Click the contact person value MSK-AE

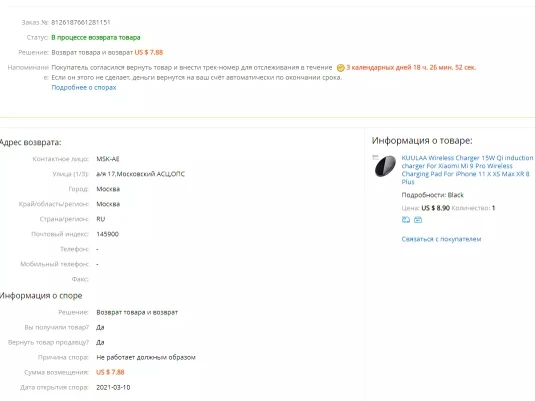point(108,159)
